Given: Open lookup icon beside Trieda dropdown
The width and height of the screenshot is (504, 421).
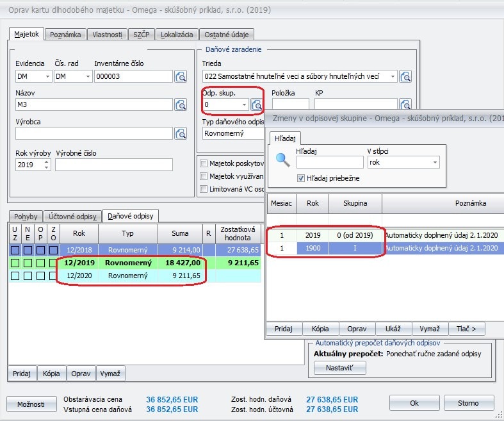Looking at the screenshot, I should pos(405,77).
